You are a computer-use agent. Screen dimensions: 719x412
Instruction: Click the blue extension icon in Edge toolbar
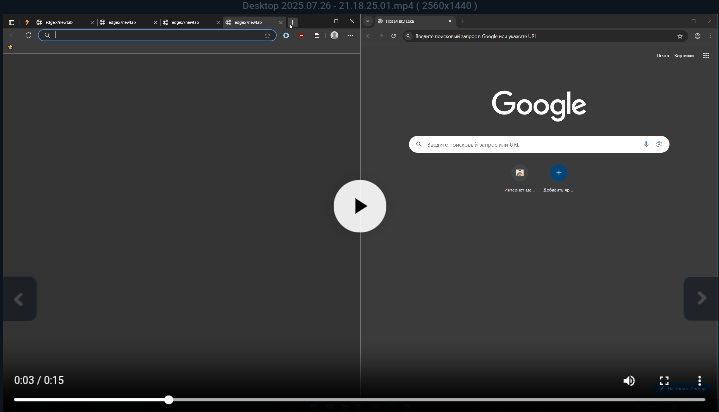(x=286, y=35)
